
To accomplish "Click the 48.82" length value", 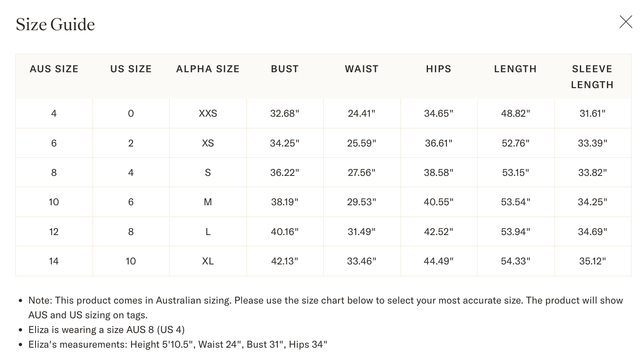I will pos(515,113).
